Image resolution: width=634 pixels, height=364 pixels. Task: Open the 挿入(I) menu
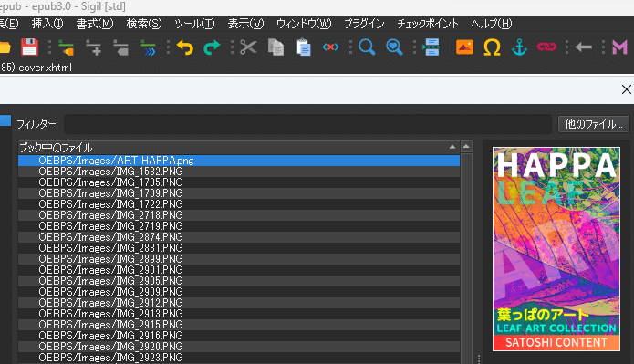tap(47, 24)
